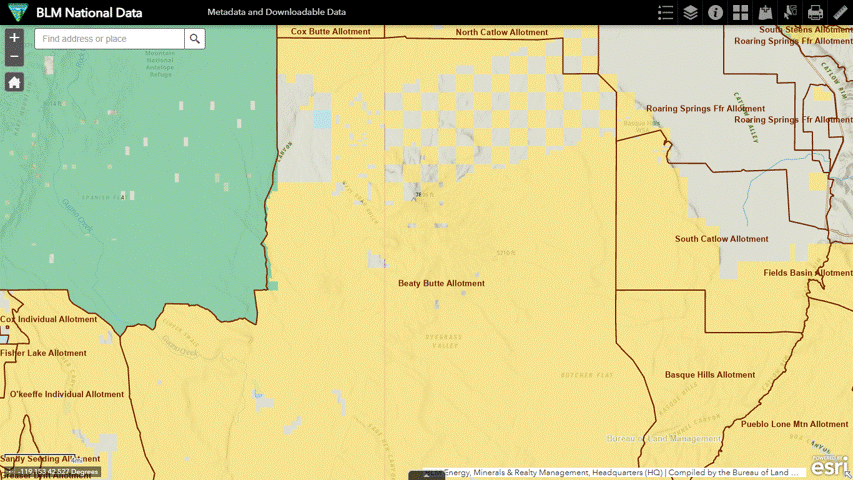This screenshot has height=480, width=853.
Task: Open the Print widget
Action: pyautogui.click(x=816, y=13)
